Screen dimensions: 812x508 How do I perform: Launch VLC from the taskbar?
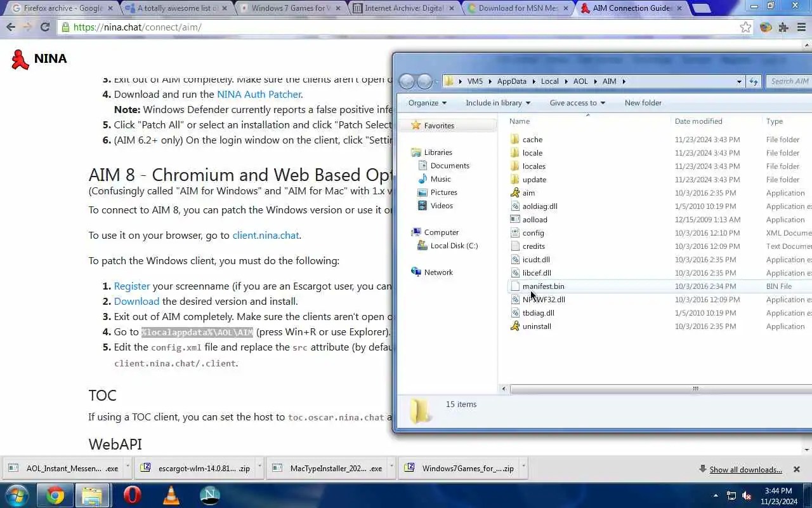coord(171,495)
